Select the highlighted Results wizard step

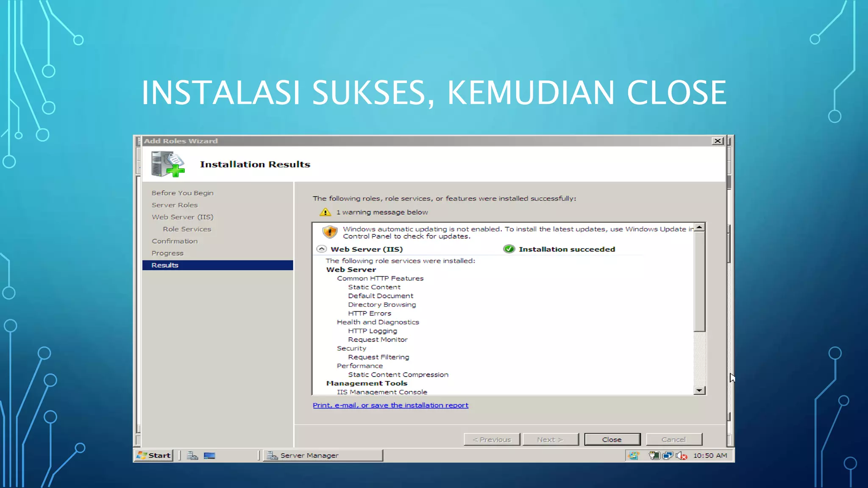217,265
